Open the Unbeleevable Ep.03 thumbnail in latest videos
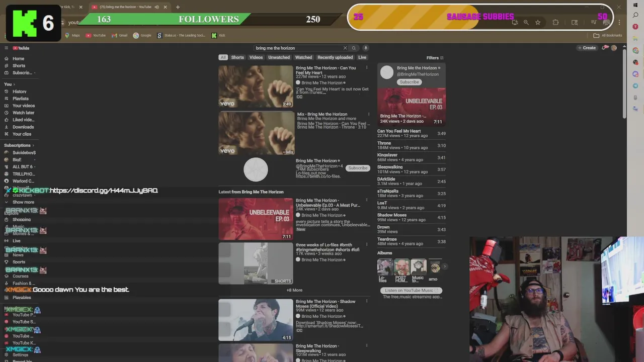 [256, 219]
